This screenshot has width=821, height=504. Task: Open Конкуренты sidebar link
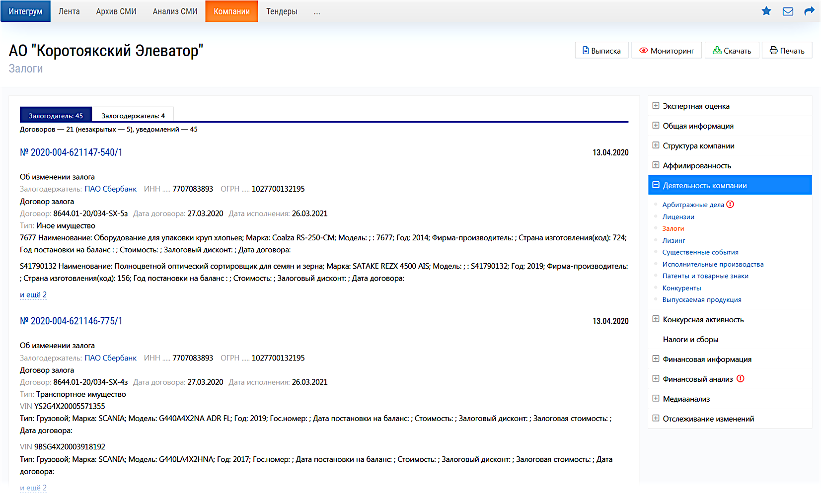pos(681,288)
